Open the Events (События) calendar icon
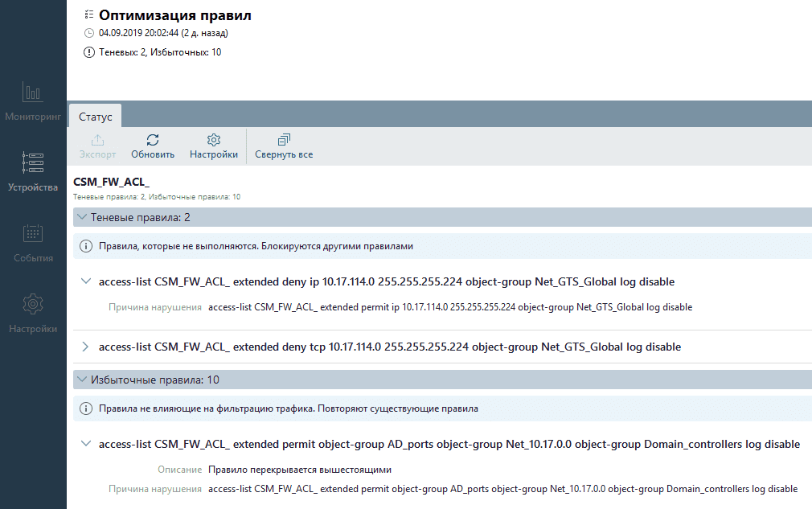812x509 pixels. (33, 234)
